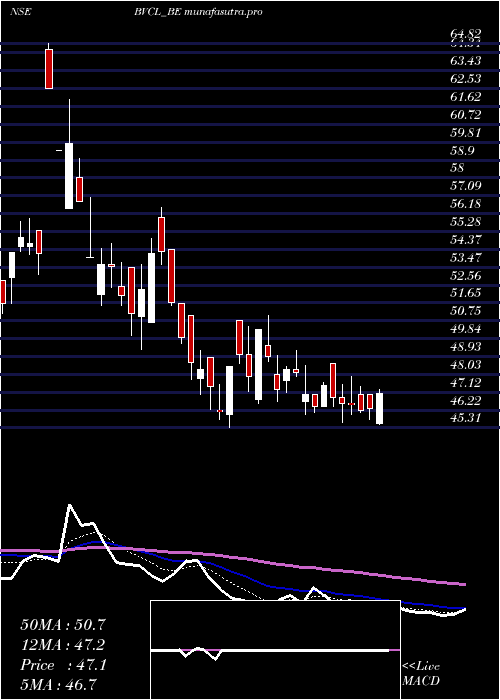This screenshot has height=700, width=500.
Task: Select the last white candlestick on the right
Action: 379,408
